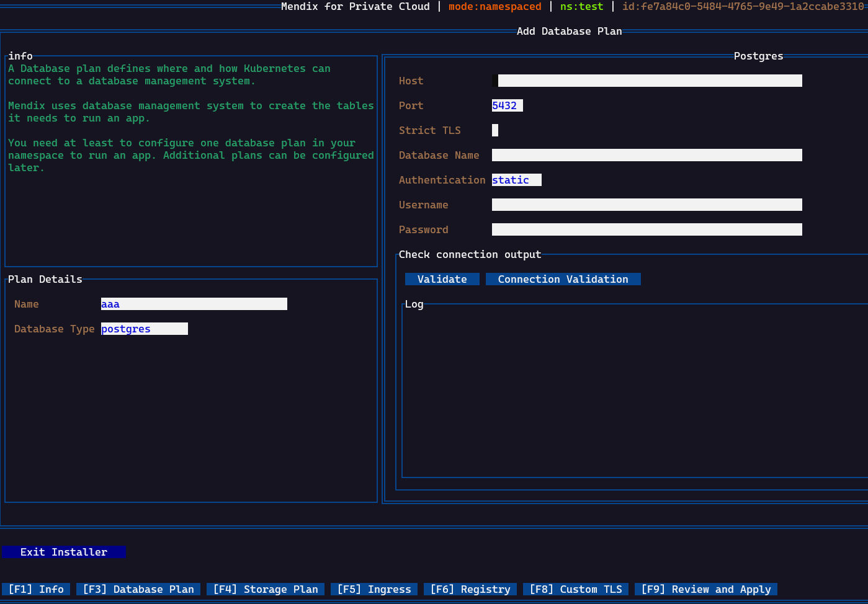Toggle the Strict TLS checkbox
This screenshot has height=604, width=868.
(x=495, y=130)
